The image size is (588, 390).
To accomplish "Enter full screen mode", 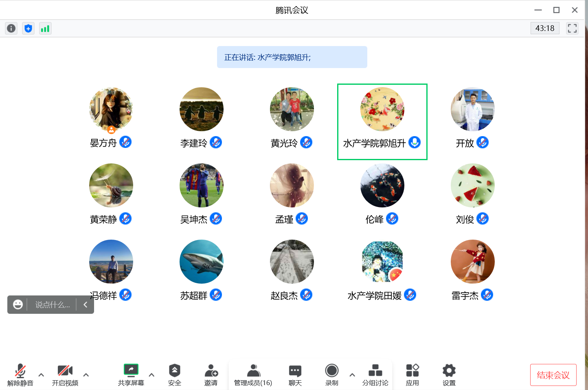I will pyautogui.click(x=572, y=28).
